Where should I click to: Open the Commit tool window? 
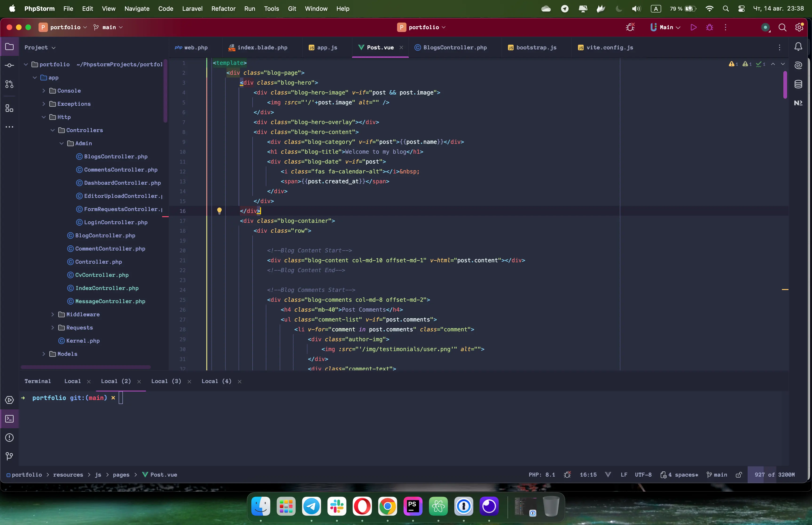point(10,65)
